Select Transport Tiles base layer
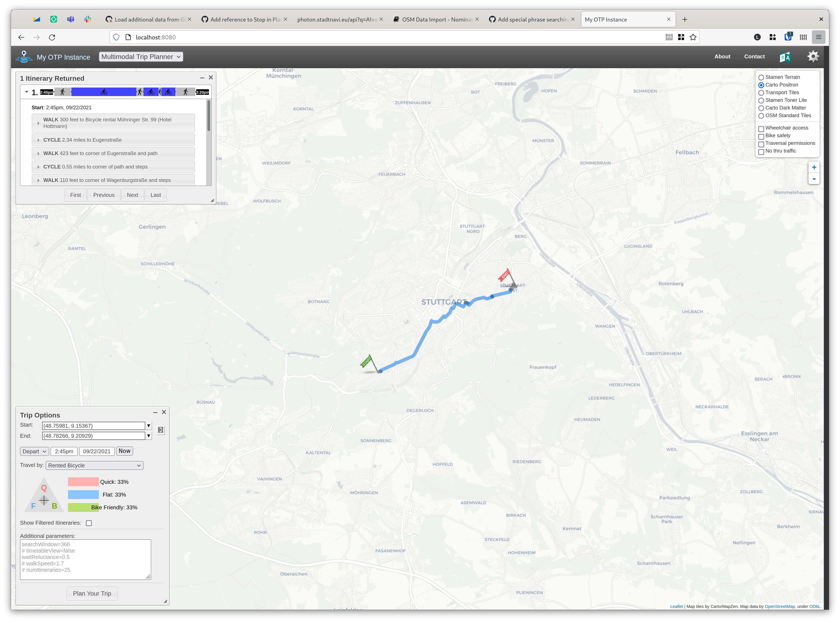840x622 pixels. pyautogui.click(x=761, y=93)
